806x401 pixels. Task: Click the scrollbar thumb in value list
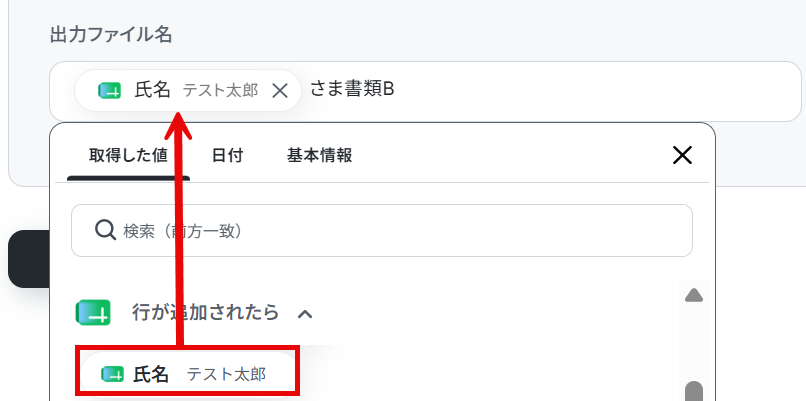pos(694,391)
